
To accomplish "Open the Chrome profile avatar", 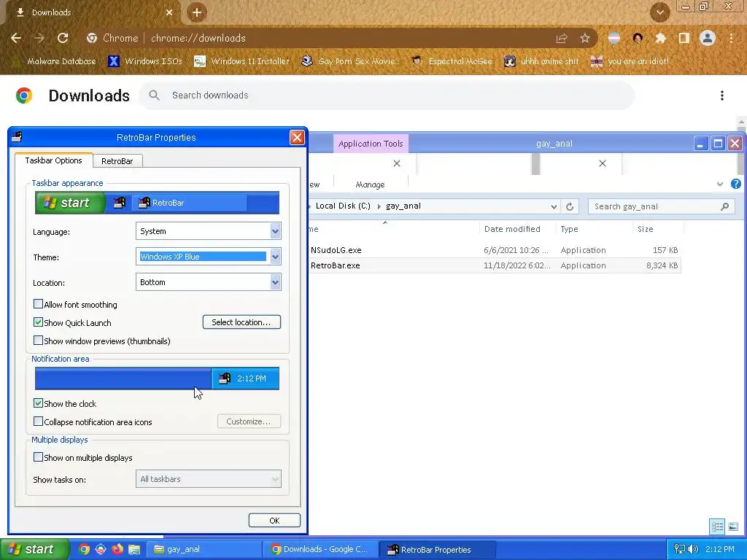I will [708, 38].
